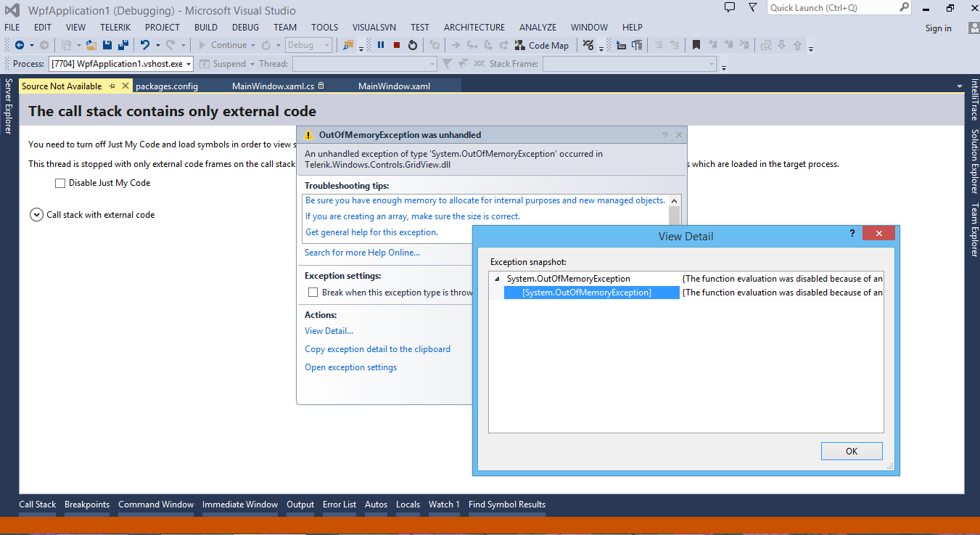
Task: Open the Code Map tool
Action: coord(542,45)
